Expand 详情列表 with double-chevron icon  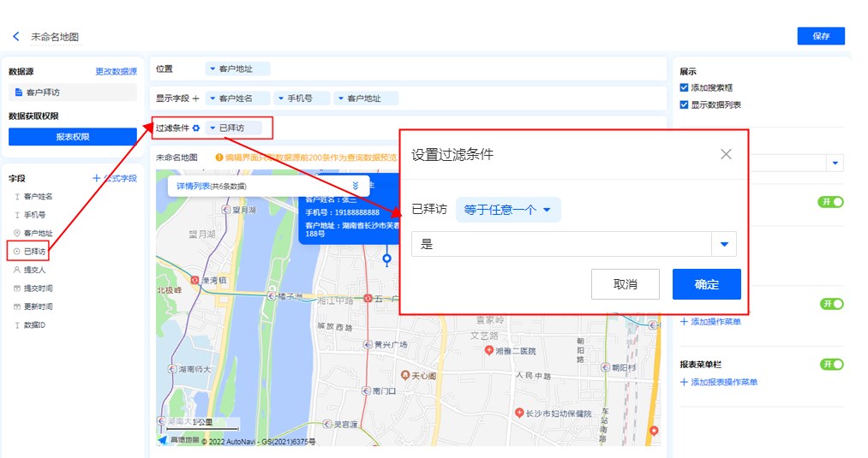click(356, 186)
